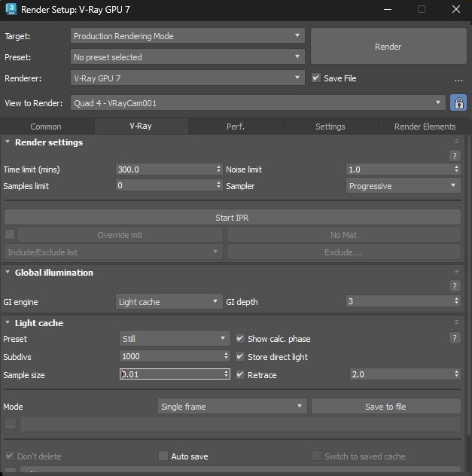Open the Sampler Progressive dropdown
Screen dimensions: 472x476
click(403, 185)
